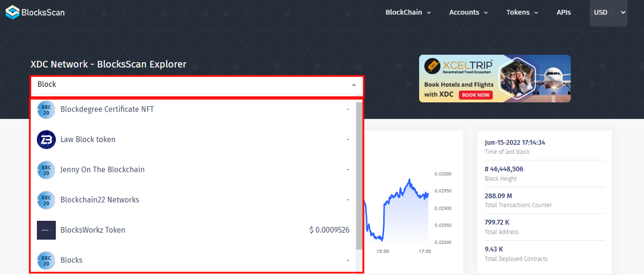The width and height of the screenshot is (644, 275).
Task: Choose Jenny On The Blockchain result
Action: click(x=193, y=169)
